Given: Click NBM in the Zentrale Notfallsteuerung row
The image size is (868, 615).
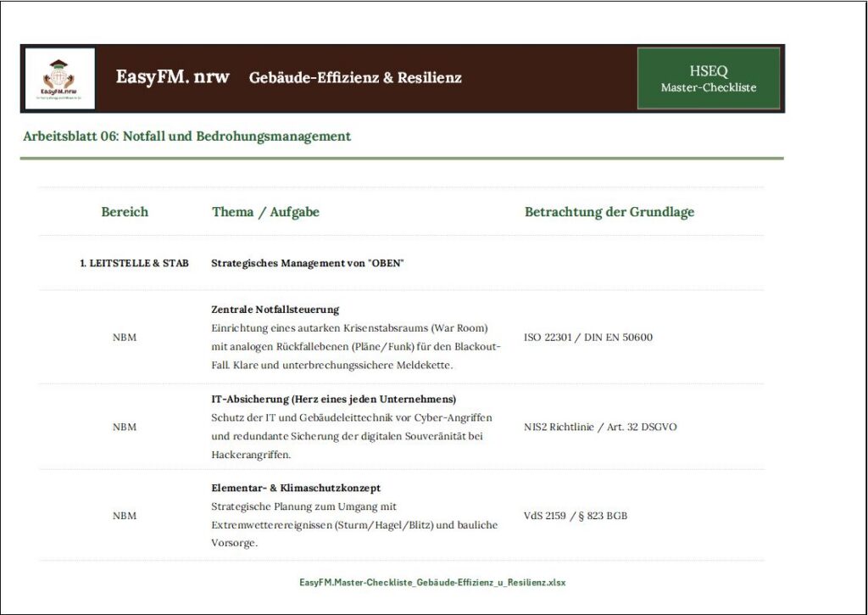Looking at the screenshot, I should pos(125,338).
